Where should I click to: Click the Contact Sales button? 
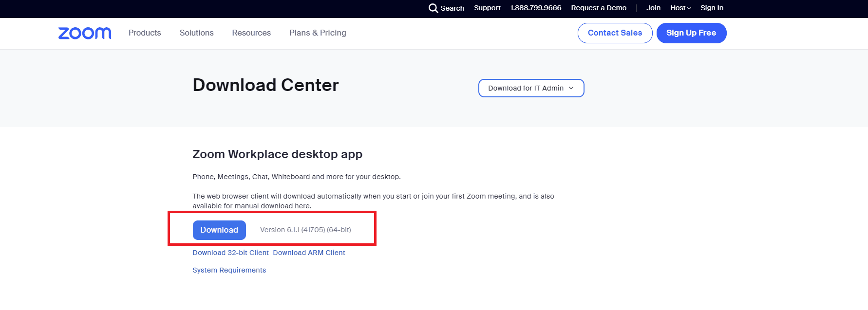click(615, 33)
